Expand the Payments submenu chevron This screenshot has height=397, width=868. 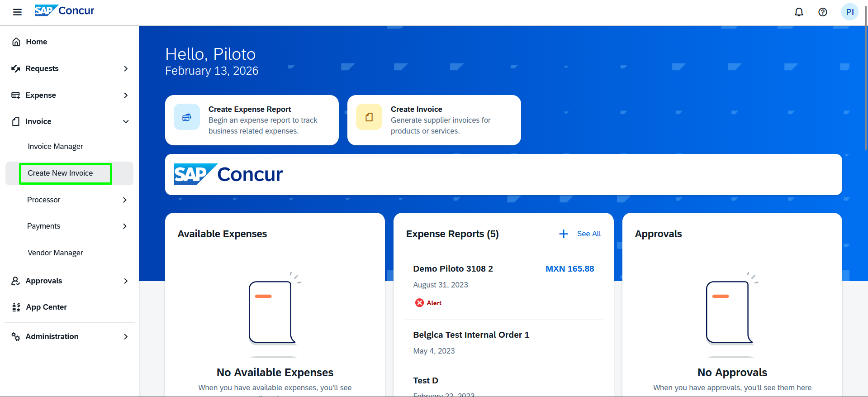coord(125,226)
